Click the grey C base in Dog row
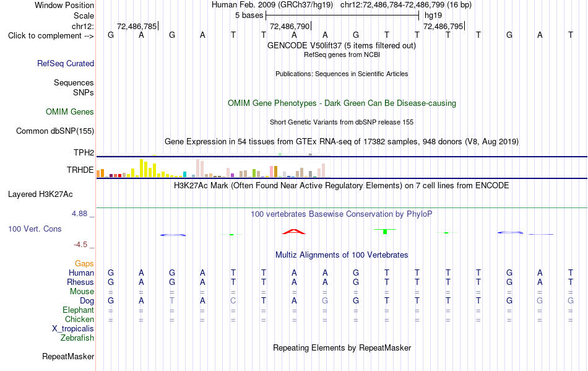The height and width of the screenshot is (371, 588). (233, 300)
